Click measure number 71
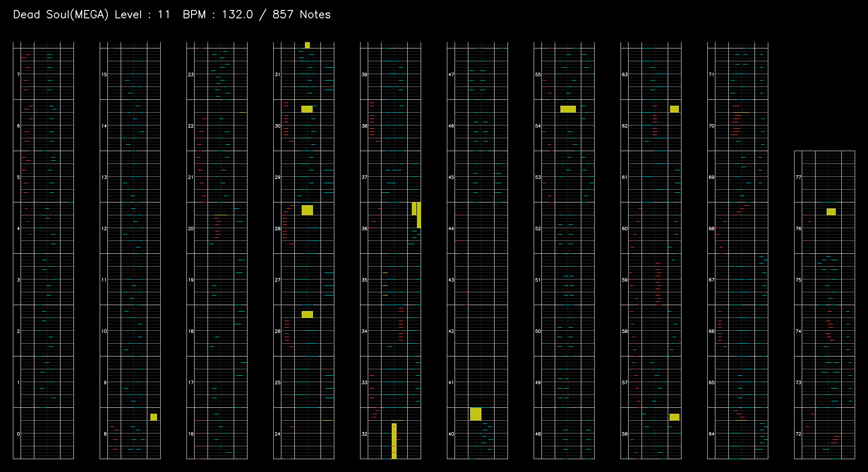The height and width of the screenshot is (472, 868). (712, 75)
